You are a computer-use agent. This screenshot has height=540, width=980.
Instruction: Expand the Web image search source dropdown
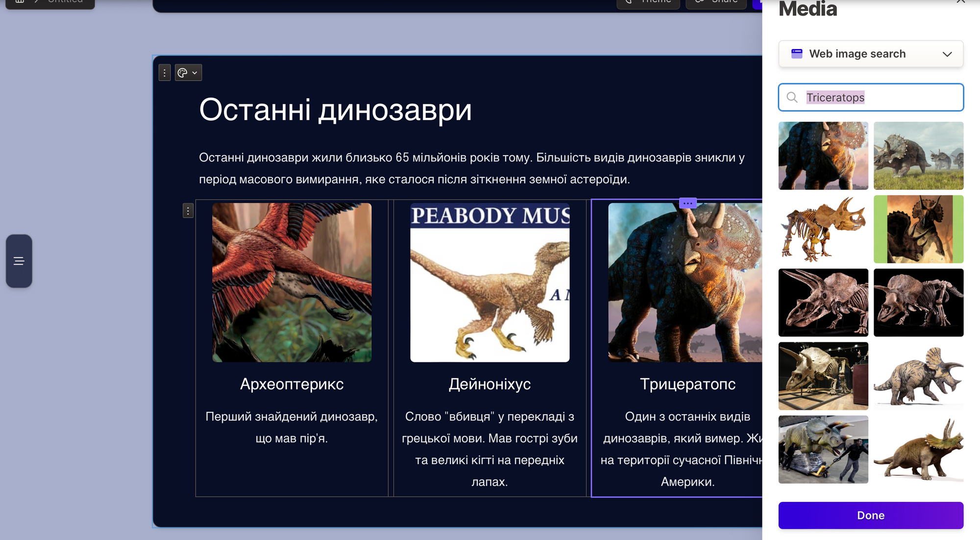[x=871, y=54]
